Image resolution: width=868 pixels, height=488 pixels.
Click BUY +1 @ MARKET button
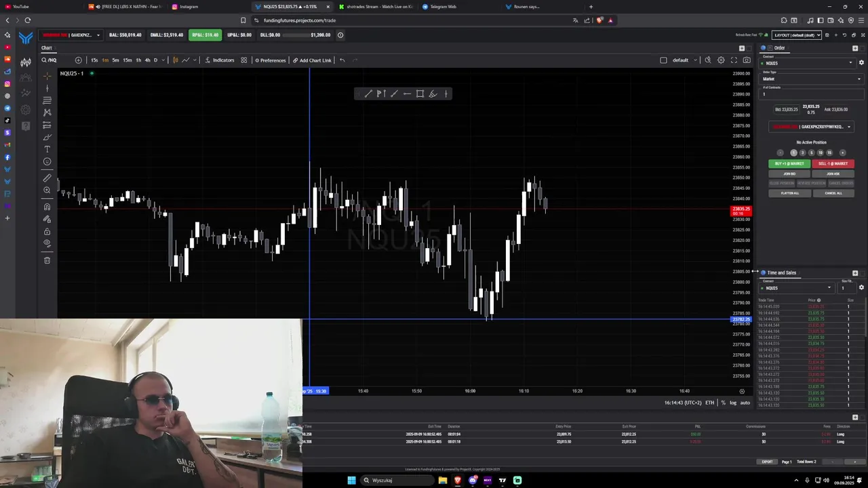789,163
